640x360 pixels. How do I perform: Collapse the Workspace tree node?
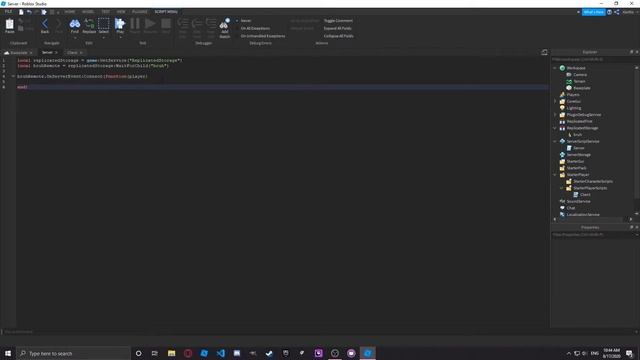pos(555,68)
